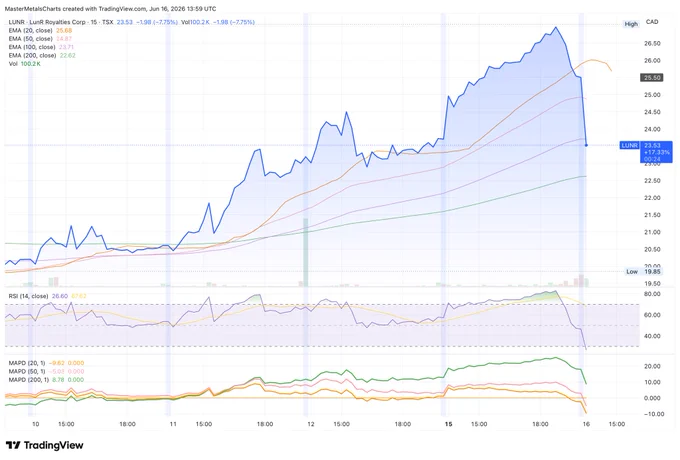Viewport: 680px width, 460px height.
Task: Click the dark 25.50 price axis tag
Action: [x=652, y=78]
